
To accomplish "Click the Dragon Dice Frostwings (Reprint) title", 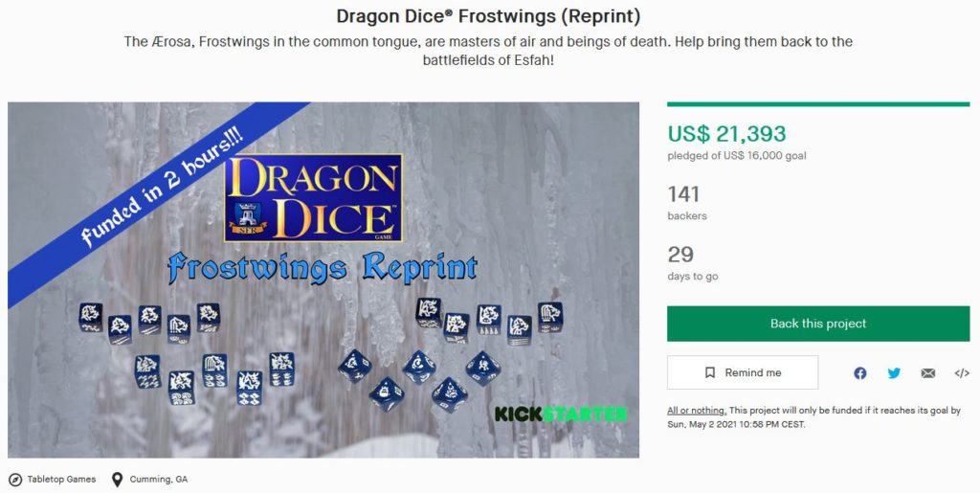I will [x=488, y=16].
